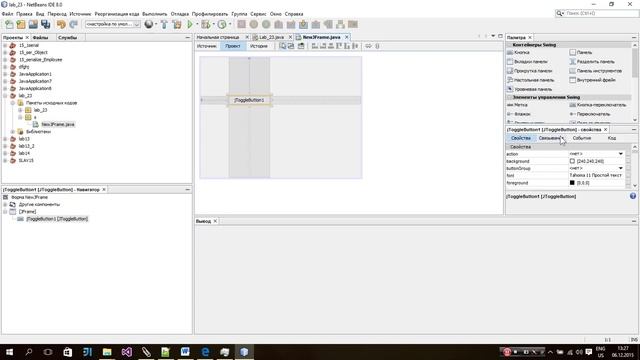Click the Profile Project clock icon
The height and width of the screenshot is (360, 640).
coord(222,24)
